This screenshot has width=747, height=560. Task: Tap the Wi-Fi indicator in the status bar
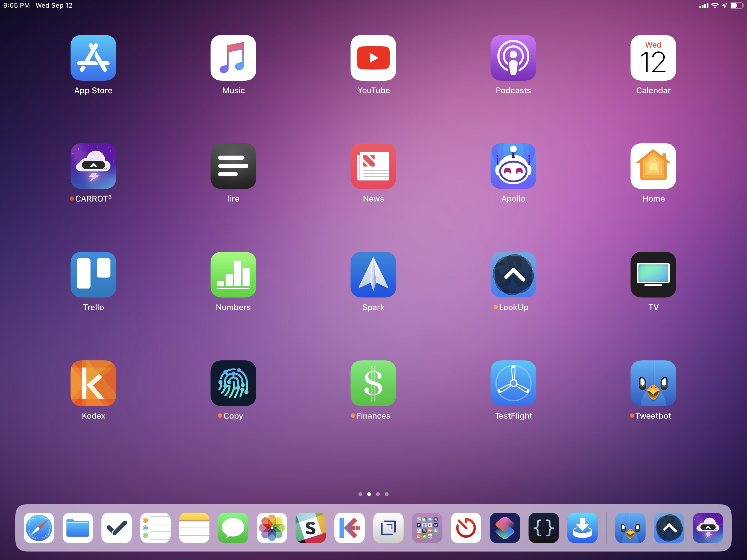pos(715,5)
